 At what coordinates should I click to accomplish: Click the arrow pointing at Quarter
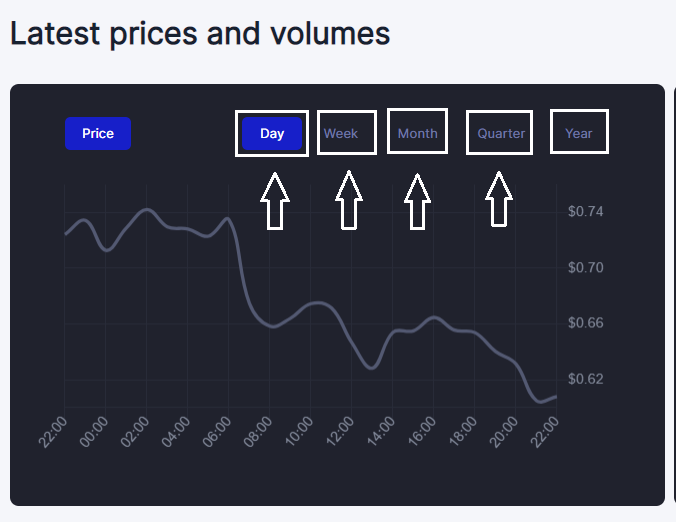500,201
